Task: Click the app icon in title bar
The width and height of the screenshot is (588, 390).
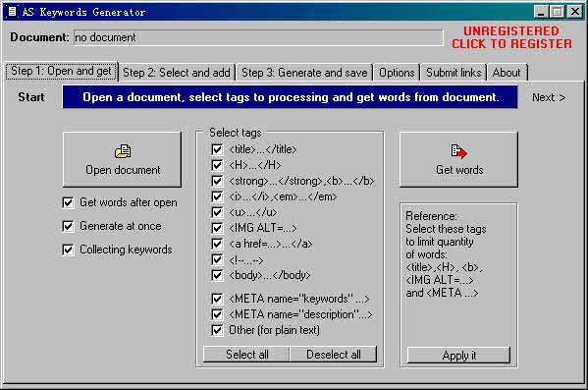Action: [x=13, y=12]
